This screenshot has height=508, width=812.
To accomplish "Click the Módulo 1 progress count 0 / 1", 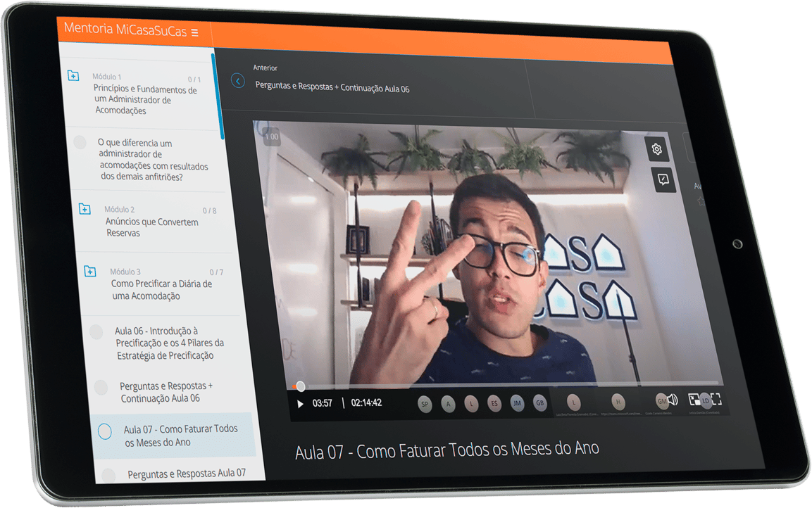I will tap(194, 79).
